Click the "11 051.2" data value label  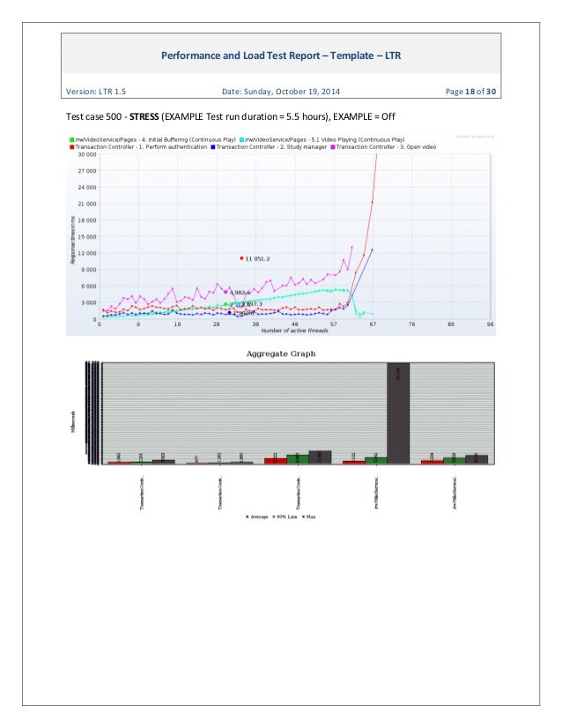coord(257,258)
